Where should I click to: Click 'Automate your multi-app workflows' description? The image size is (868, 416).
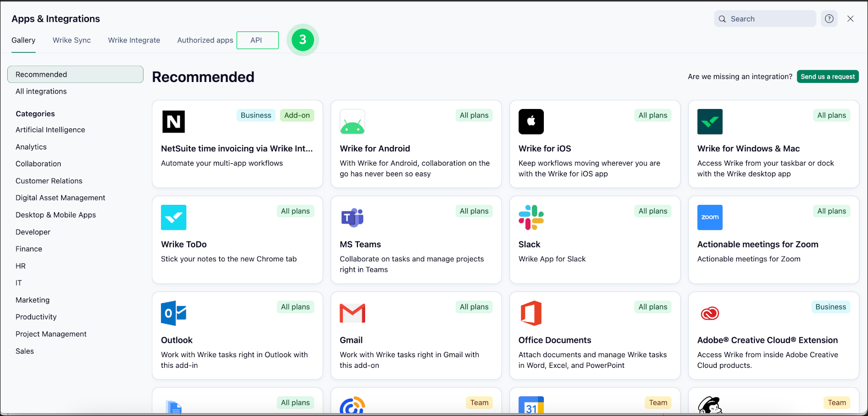[222, 163]
